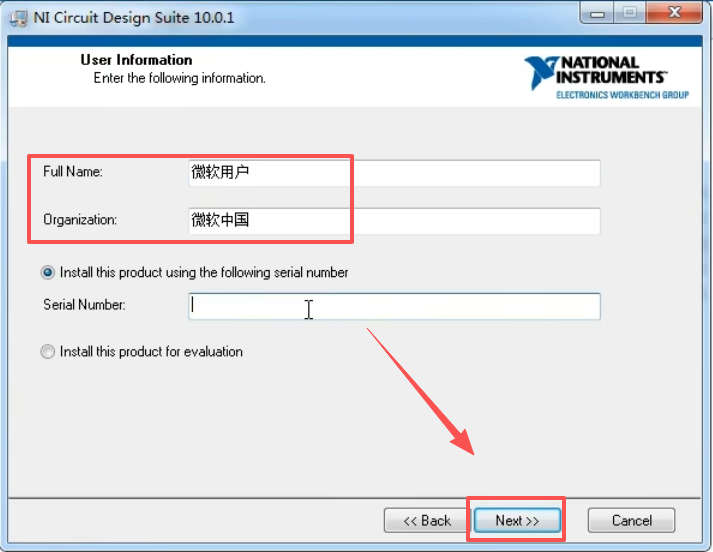Go to next step with Next >>
Image resolution: width=713 pixels, height=552 pixels.
point(517,520)
